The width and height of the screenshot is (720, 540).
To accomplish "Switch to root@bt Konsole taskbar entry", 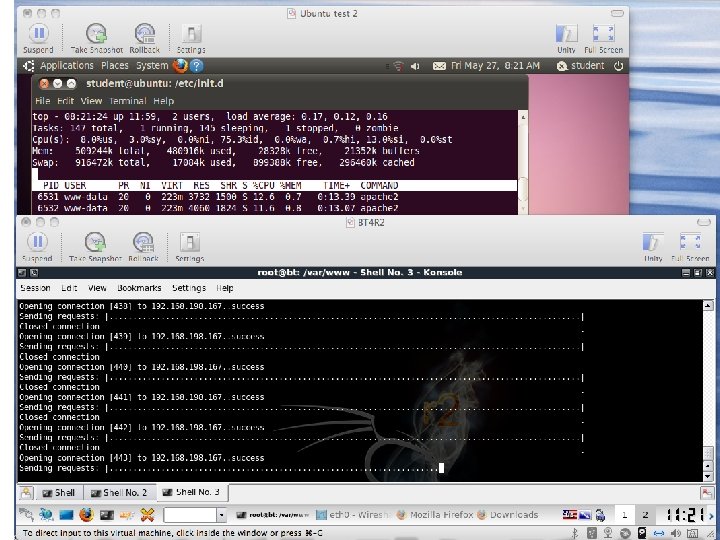I will click(x=273, y=515).
